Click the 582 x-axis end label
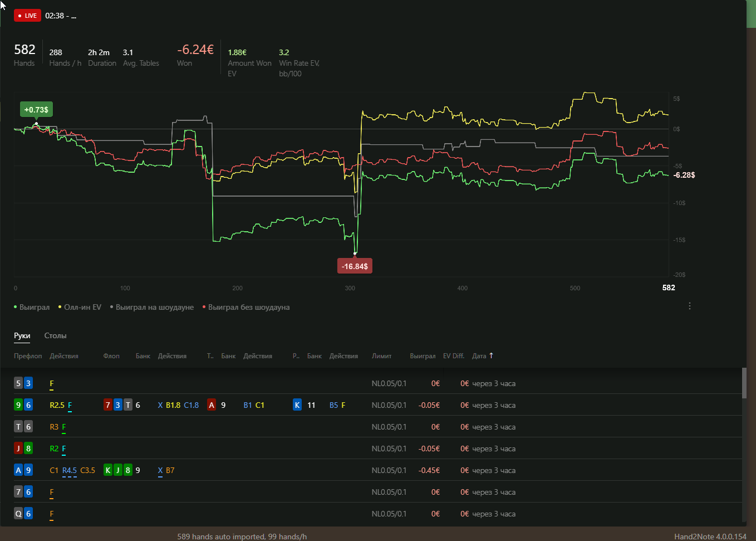Viewport: 756px width, 541px height. [669, 287]
